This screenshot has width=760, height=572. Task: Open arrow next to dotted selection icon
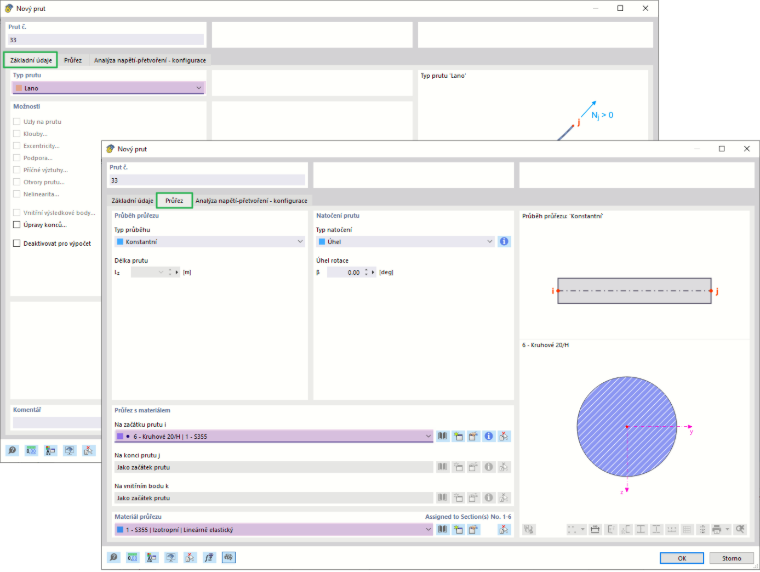pos(583,529)
